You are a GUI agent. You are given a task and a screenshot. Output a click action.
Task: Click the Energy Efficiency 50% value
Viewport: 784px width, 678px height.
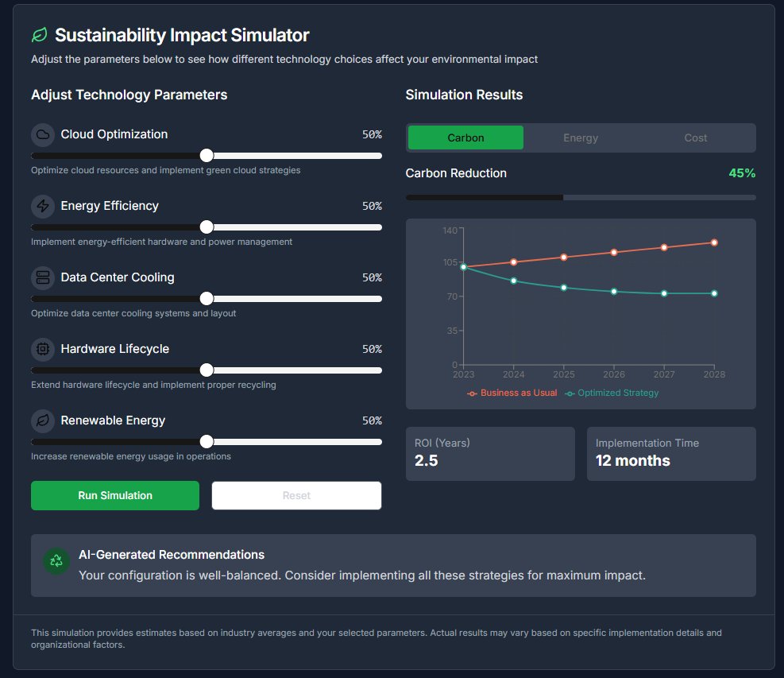pyautogui.click(x=372, y=206)
